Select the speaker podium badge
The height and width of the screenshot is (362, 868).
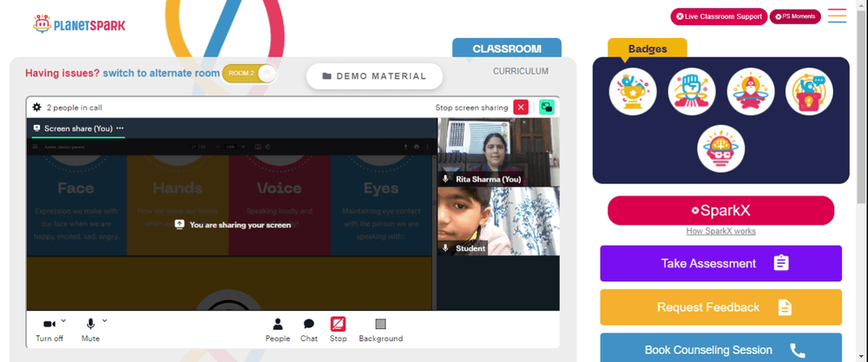click(809, 91)
